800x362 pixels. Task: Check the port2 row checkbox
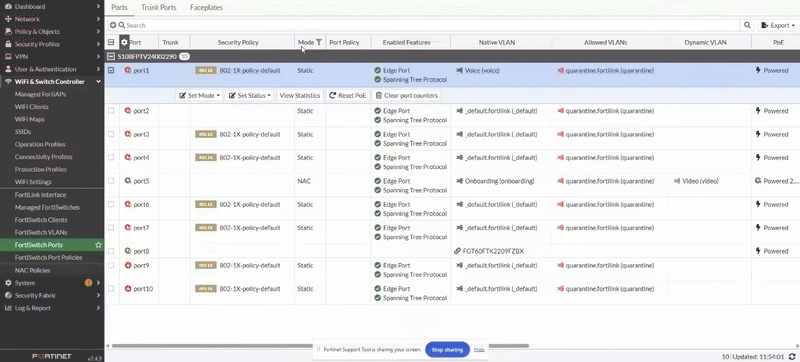(111, 111)
